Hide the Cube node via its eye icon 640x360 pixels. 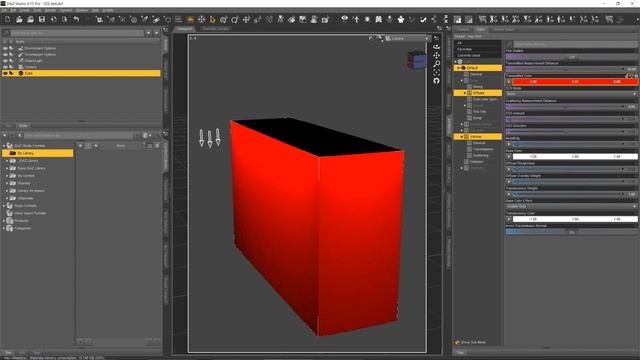(5, 73)
